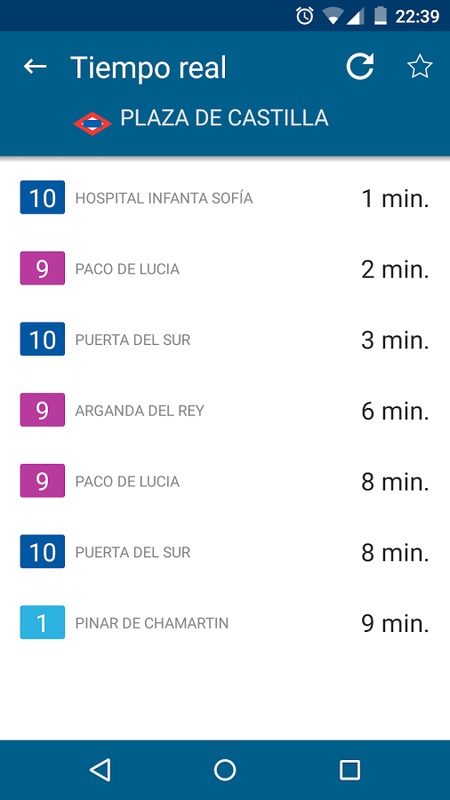The height and width of the screenshot is (800, 450).
Task: Tap Pinar de Chamartin destination text
Action: point(152,623)
